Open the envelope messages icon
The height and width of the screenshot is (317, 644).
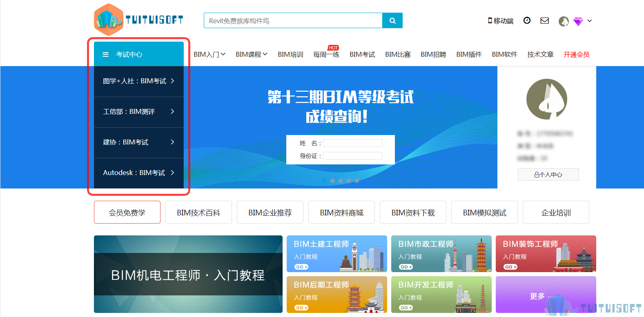click(x=544, y=20)
